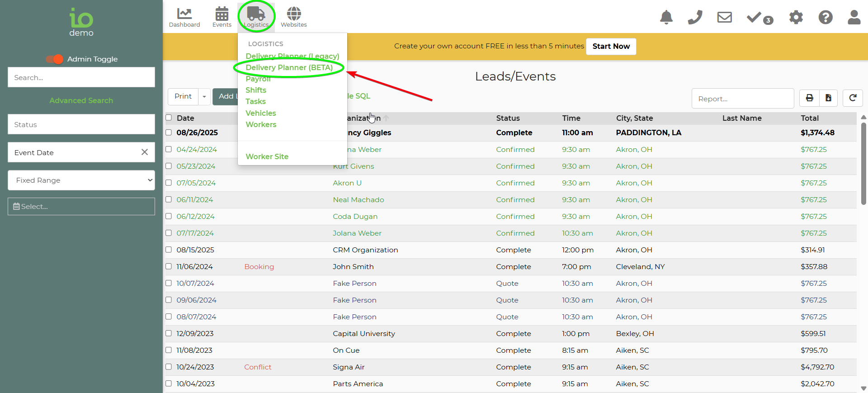
Task: Open the help question mark icon
Action: (x=825, y=18)
